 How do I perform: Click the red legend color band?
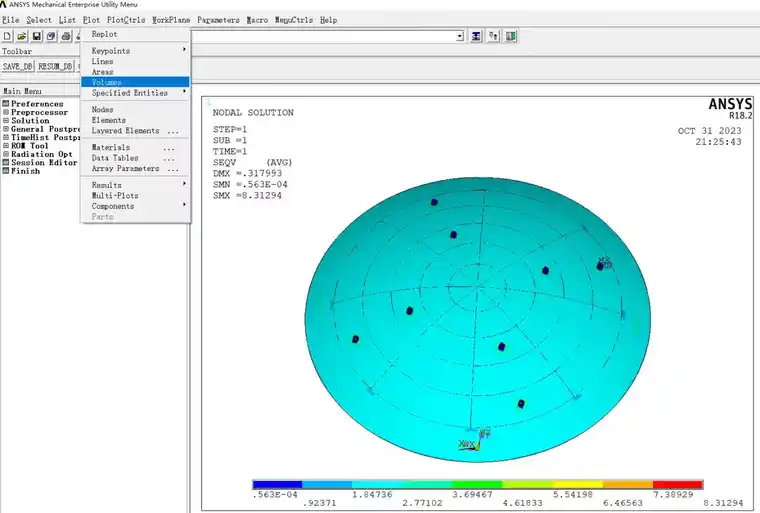tap(678, 484)
